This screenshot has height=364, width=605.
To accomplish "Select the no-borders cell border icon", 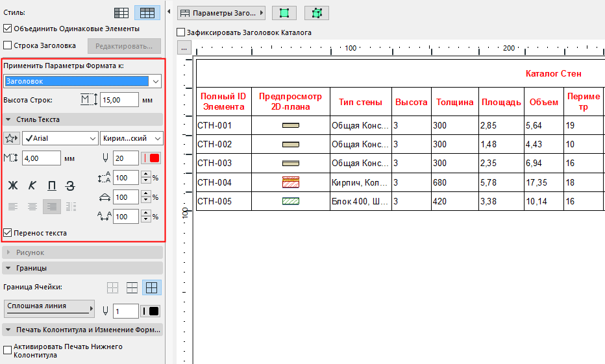I will 113,287.
